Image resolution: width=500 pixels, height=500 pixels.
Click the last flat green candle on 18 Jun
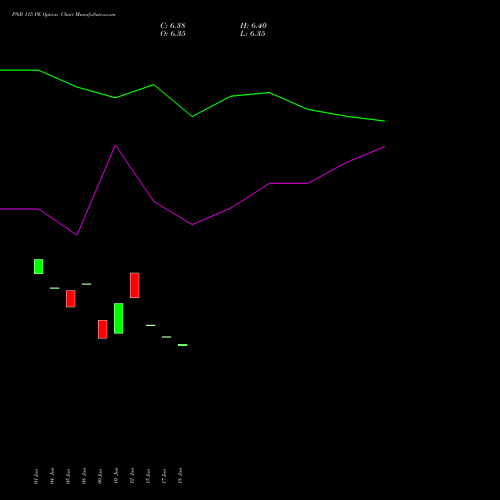point(183,345)
